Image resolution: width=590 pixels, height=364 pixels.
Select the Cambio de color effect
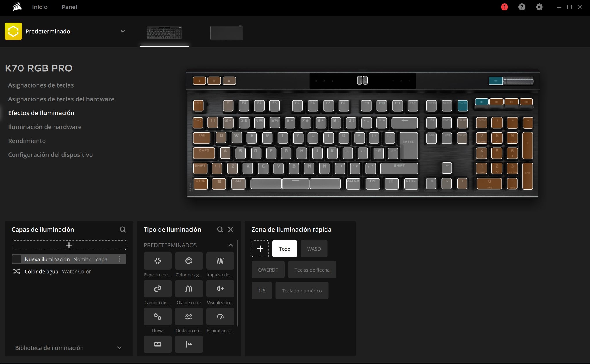158,289
